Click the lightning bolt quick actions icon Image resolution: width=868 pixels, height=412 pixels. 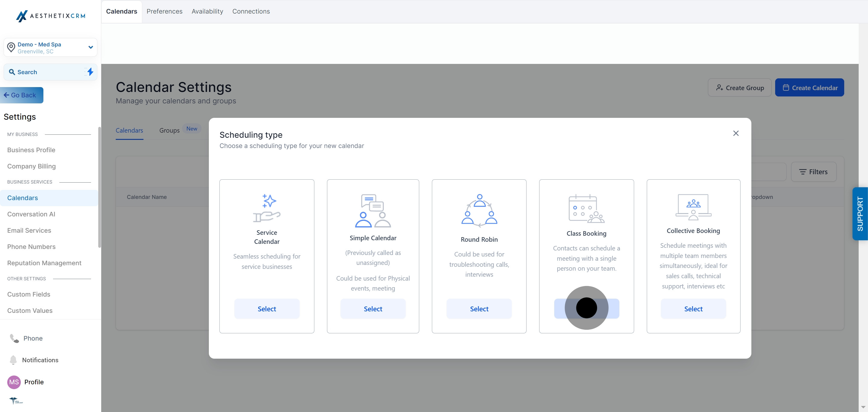point(90,72)
